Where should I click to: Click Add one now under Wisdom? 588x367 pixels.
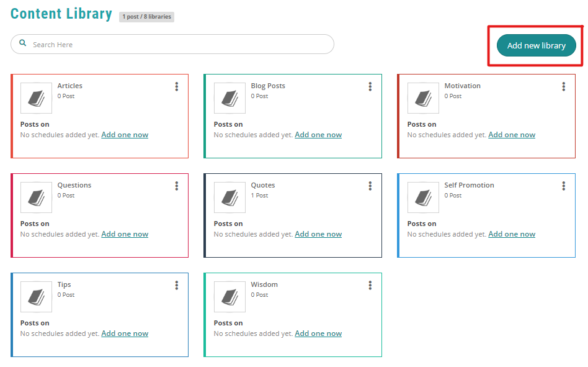[x=318, y=333]
